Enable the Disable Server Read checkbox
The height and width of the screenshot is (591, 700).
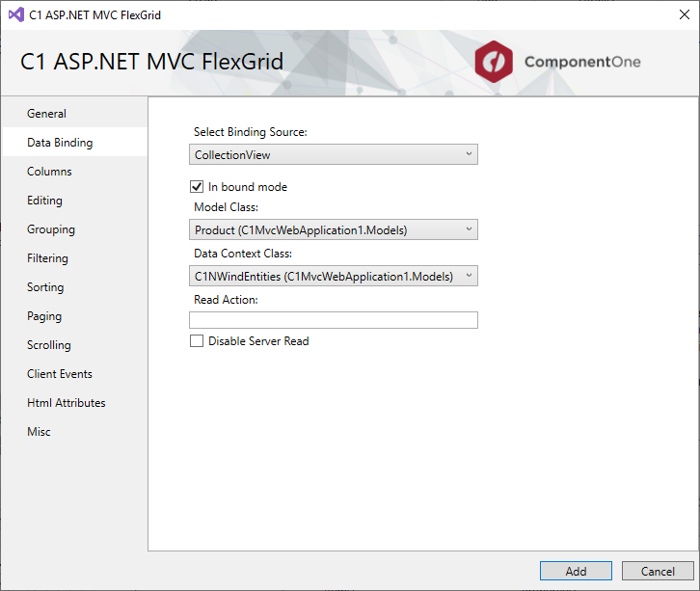coord(197,341)
